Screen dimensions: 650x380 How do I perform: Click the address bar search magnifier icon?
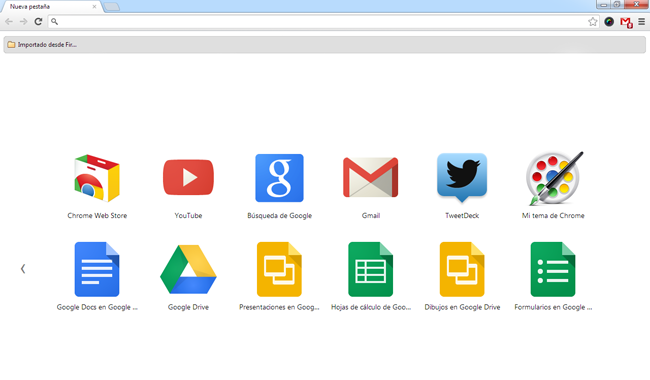click(x=54, y=22)
